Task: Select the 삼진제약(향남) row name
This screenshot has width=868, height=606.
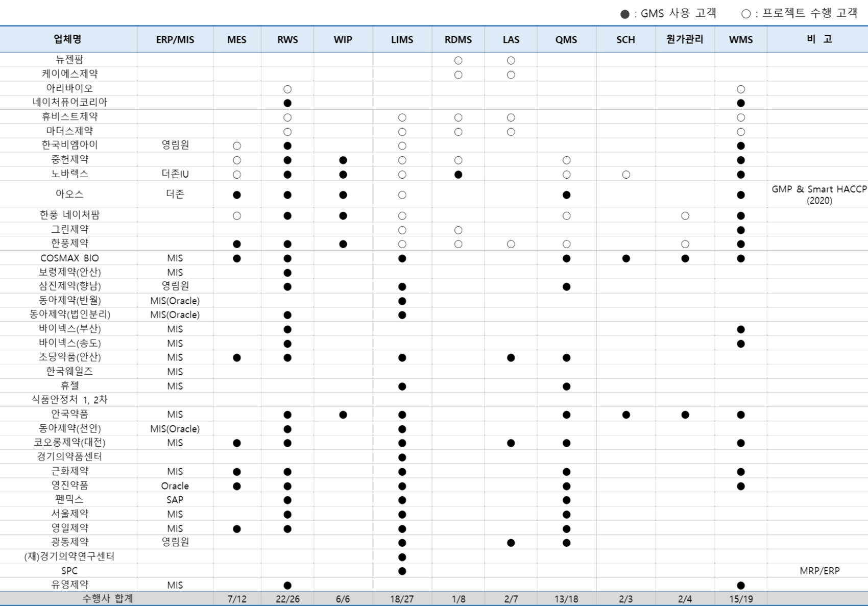Action: [x=69, y=286]
